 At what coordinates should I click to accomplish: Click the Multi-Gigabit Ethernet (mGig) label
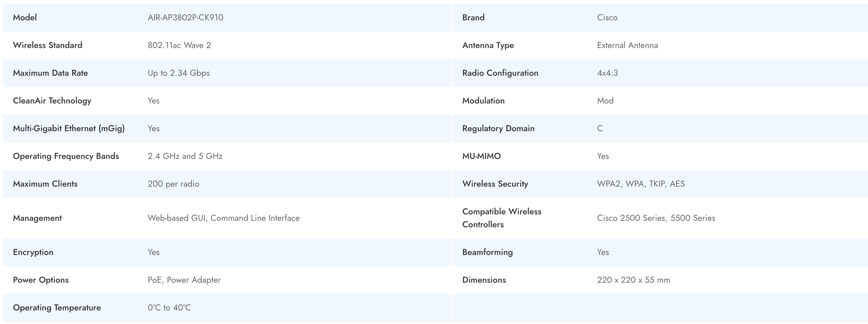(69, 128)
